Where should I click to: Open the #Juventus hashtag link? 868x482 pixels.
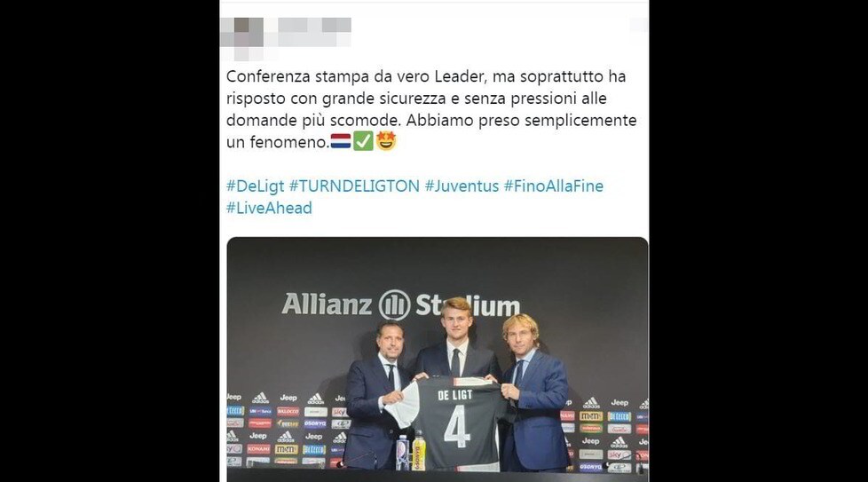[462, 186]
